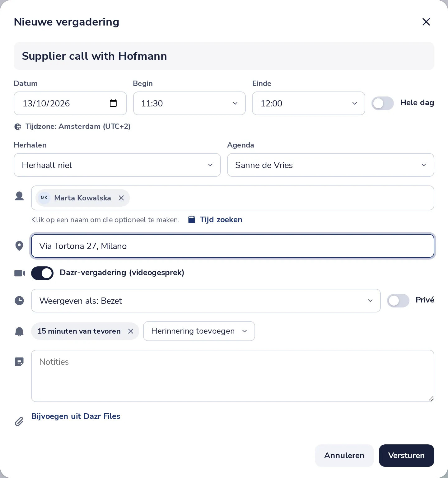
Task: Remove Marta Kowalska from attendees
Action: [121, 198]
